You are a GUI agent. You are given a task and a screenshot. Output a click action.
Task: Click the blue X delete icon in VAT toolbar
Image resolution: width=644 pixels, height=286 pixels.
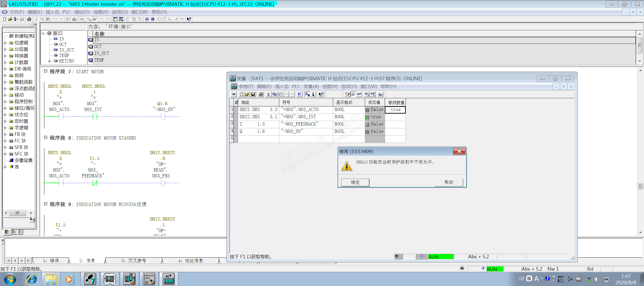(299, 94)
